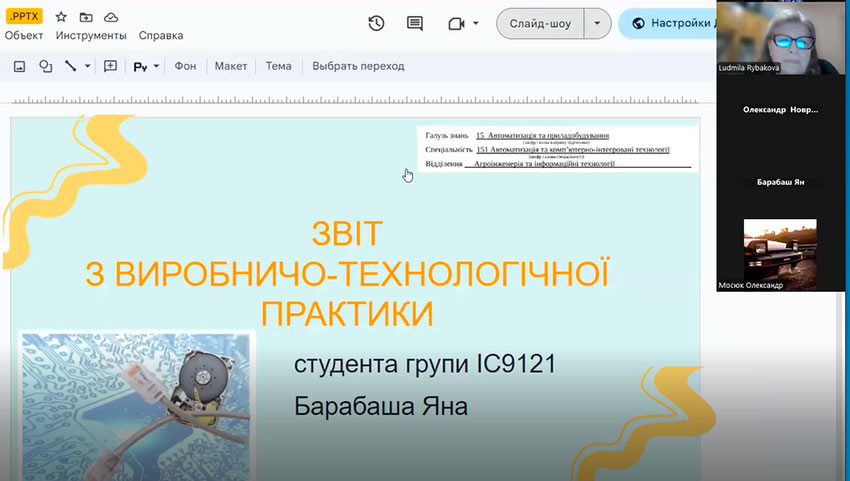
Task: Open the Объект menu
Action: coord(24,35)
